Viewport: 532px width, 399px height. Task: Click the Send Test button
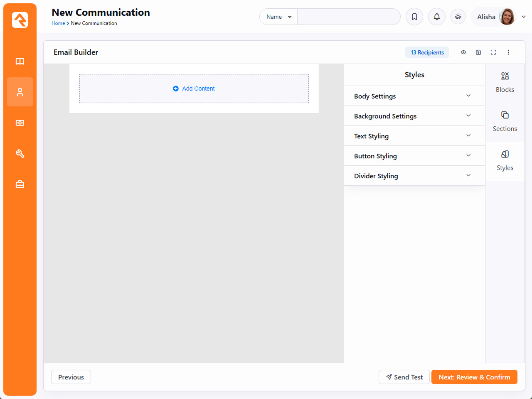[x=404, y=377]
